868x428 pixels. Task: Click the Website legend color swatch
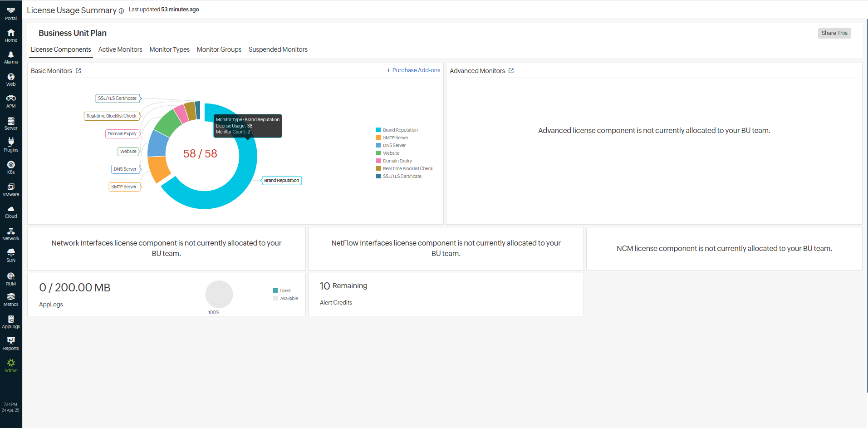point(378,153)
